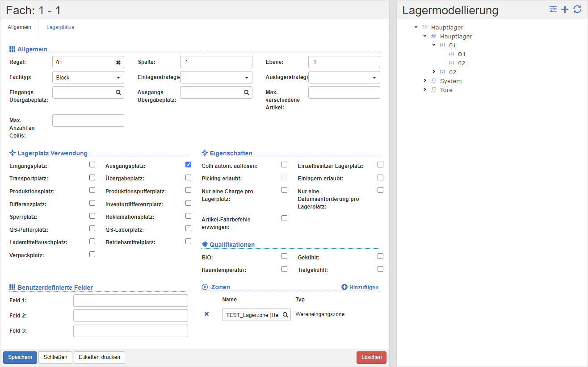Disable the Ausgangsplatz checkbox
This screenshot has width=588, height=367.
tap(188, 164)
